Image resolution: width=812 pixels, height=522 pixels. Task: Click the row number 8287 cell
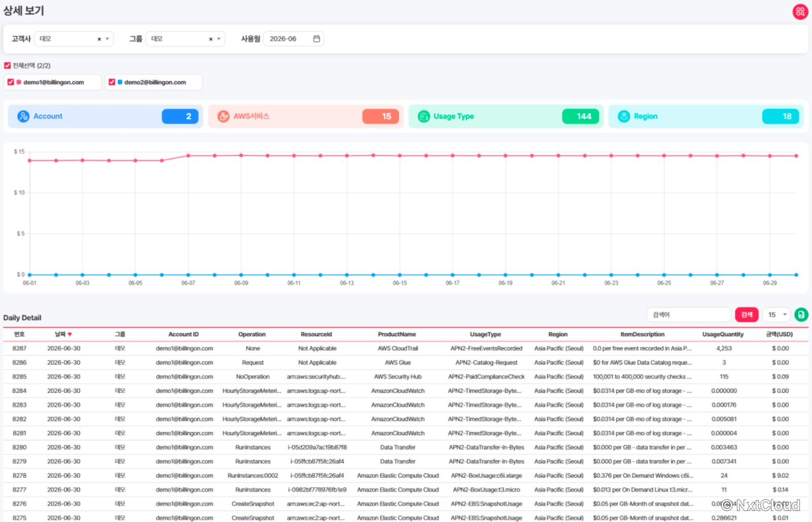(19, 349)
